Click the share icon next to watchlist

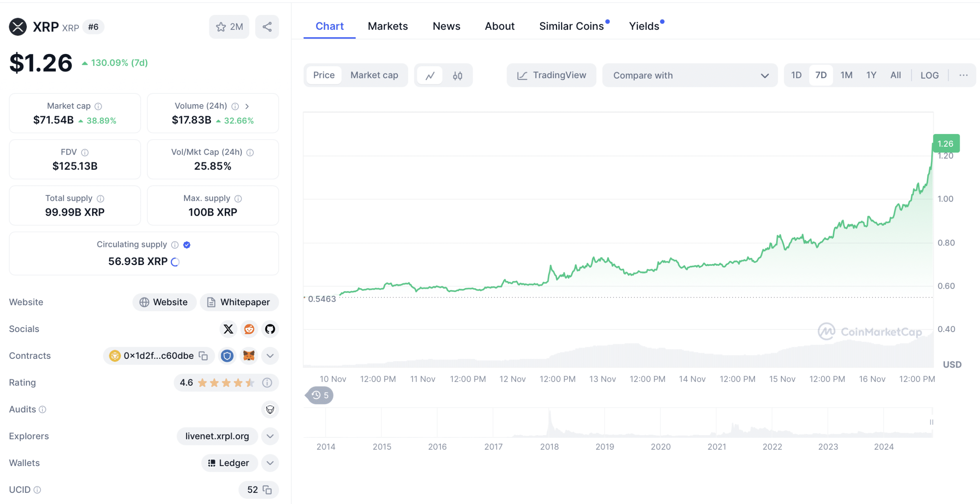point(268,27)
